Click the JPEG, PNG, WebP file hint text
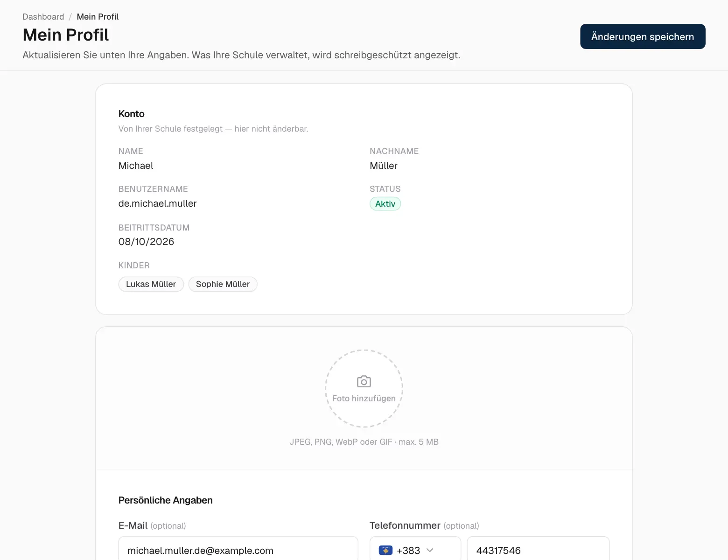The height and width of the screenshot is (560, 728). click(364, 442)
